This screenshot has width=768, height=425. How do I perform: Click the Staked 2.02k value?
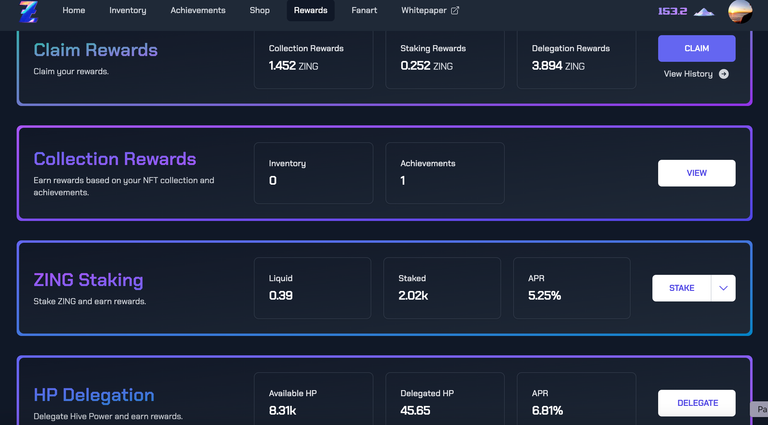(x=413, y=296)
